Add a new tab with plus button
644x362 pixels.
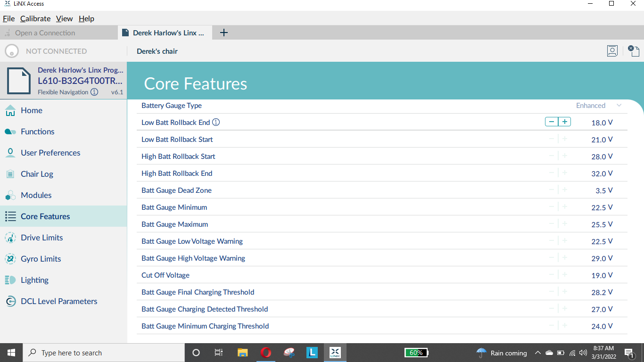[224, 33]
